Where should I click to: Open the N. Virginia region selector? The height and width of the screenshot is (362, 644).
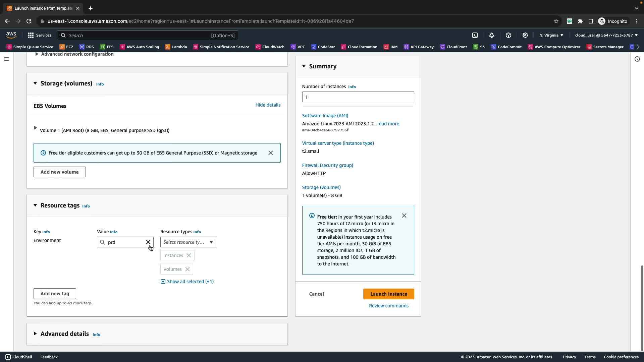point(551,35)
